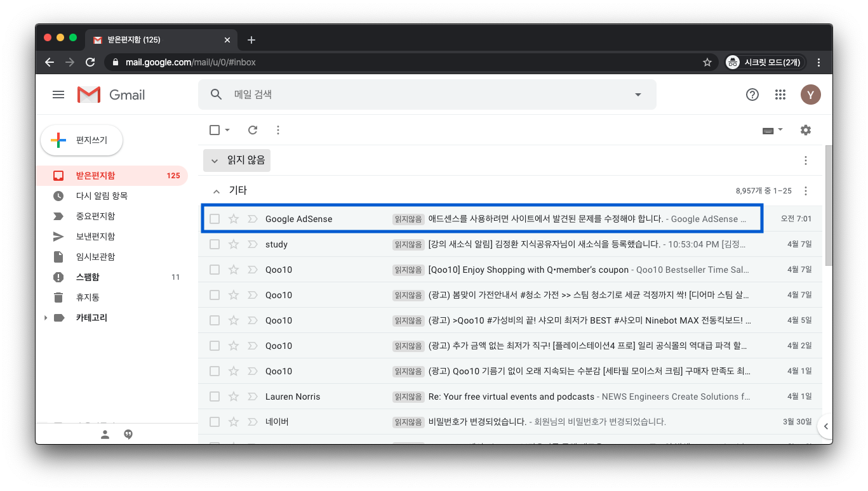Open 중요편지함 folder

112,216
